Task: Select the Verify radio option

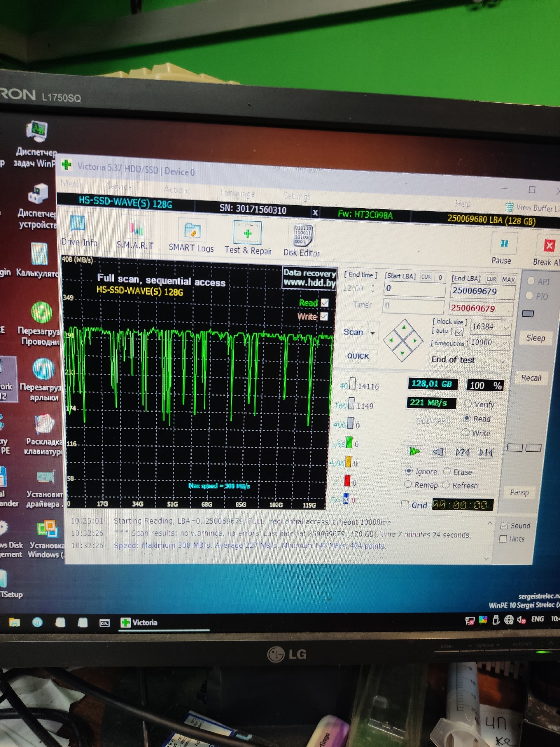Action: [x=468, y=403]
